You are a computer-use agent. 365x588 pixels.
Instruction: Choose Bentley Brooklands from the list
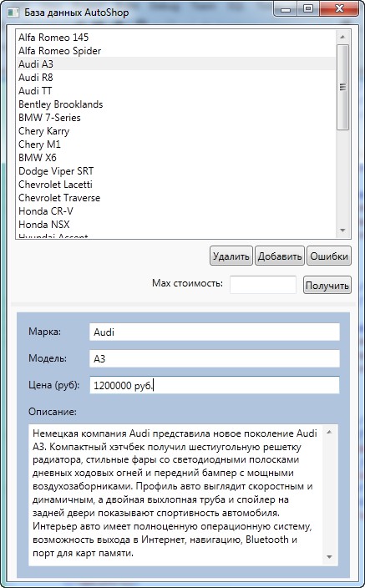pyautogui.click(x=176, y=104)
